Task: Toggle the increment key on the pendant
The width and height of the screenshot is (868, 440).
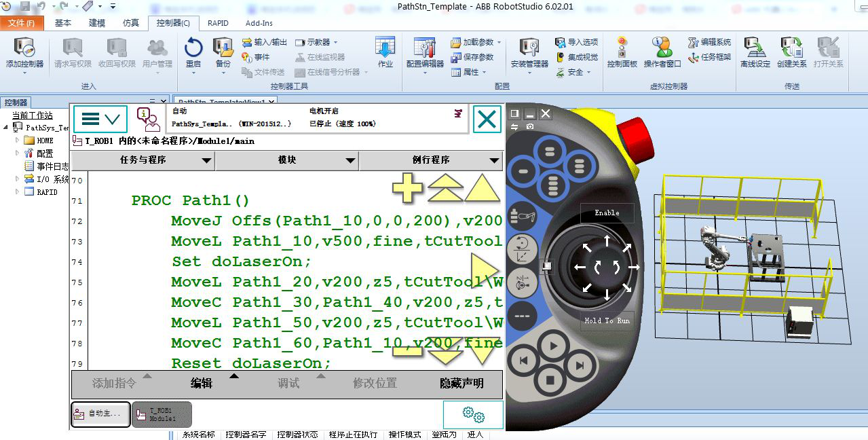Action: 523,314
